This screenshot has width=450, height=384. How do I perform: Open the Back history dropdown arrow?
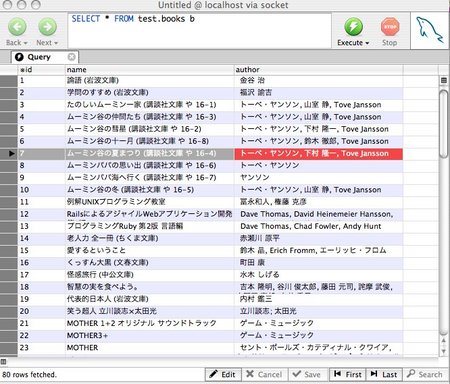25,43
